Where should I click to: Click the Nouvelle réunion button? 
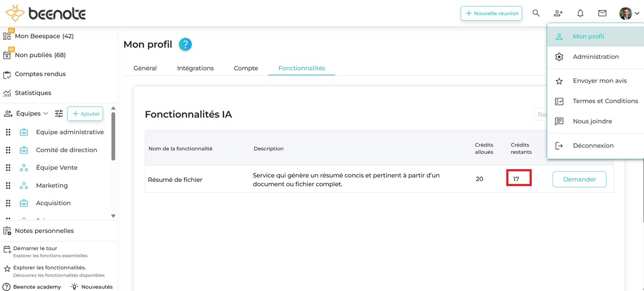[491, 13]
